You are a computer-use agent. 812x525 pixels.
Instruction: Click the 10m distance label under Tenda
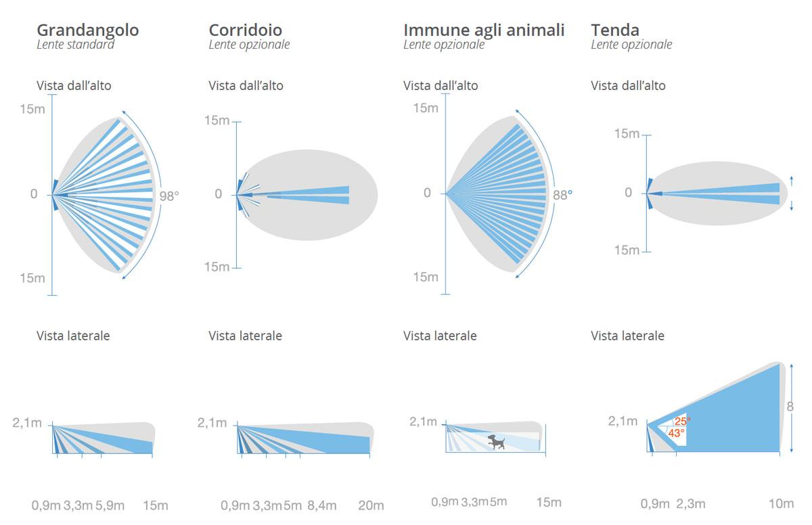click(782, 503)
